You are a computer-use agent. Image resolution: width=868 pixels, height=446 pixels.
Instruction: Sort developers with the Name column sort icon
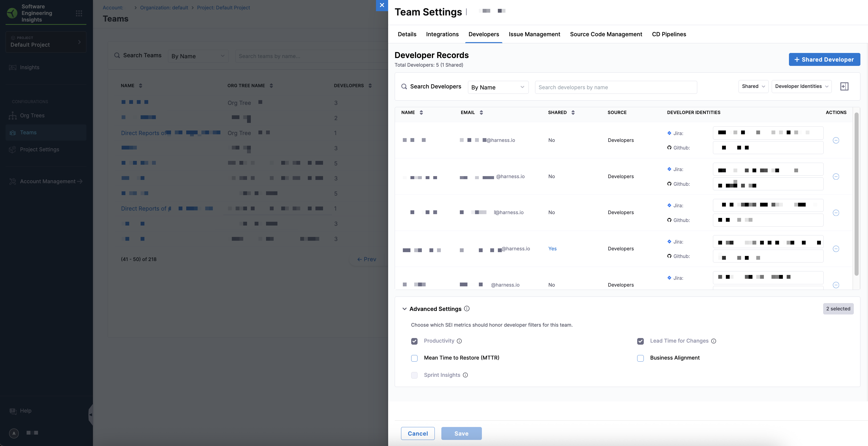pos(421,113)
